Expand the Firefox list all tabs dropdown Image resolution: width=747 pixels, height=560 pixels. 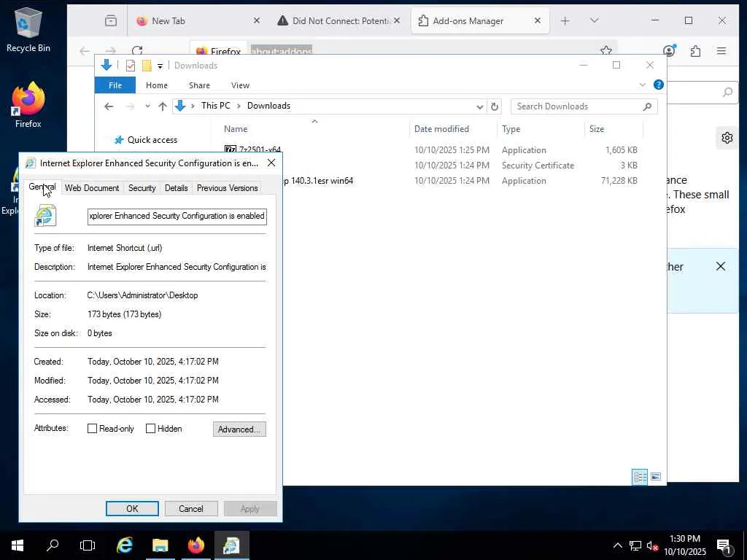click(594, 20)
